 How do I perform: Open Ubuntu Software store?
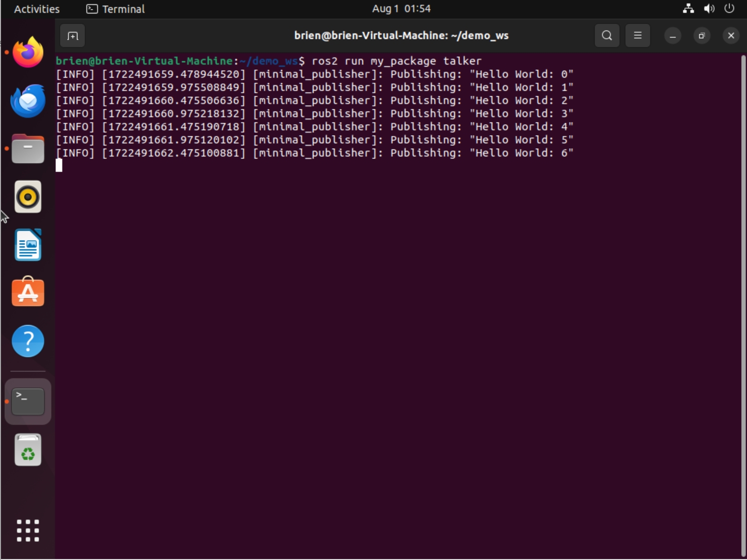(x=28, y=293)
